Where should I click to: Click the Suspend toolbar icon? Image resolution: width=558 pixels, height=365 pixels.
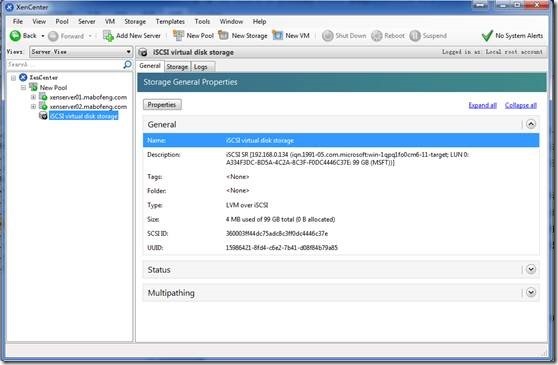(415, 36)
